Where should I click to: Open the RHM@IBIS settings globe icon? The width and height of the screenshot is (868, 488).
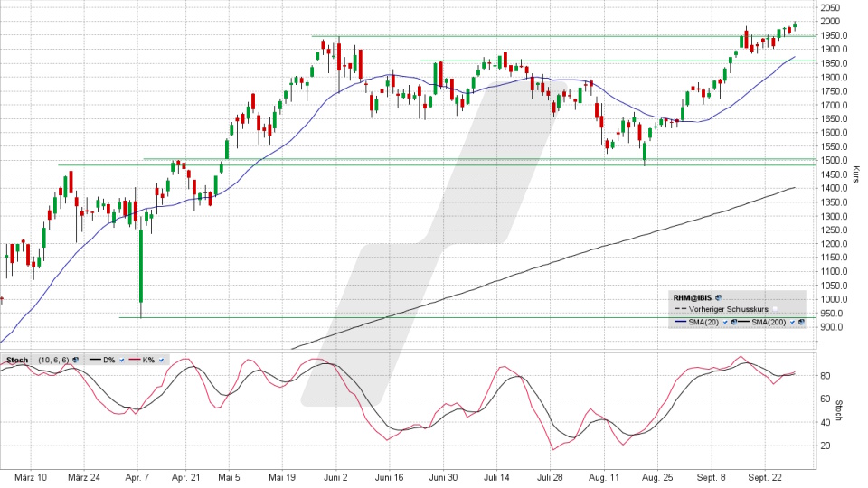(x=718, y=296)
